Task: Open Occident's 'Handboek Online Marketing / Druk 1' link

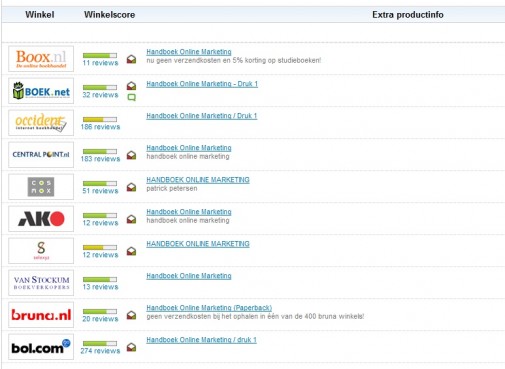Action: [202, 116]
